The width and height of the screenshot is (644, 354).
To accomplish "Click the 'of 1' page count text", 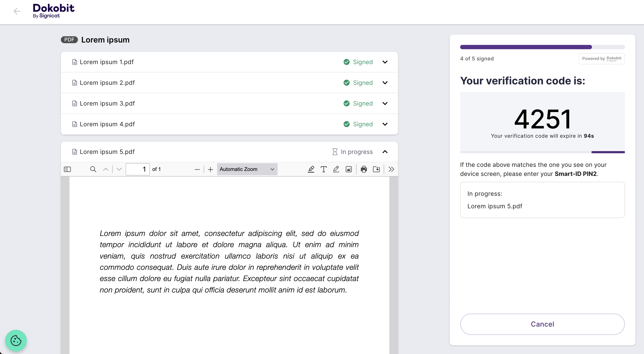I will coord(156,169).
